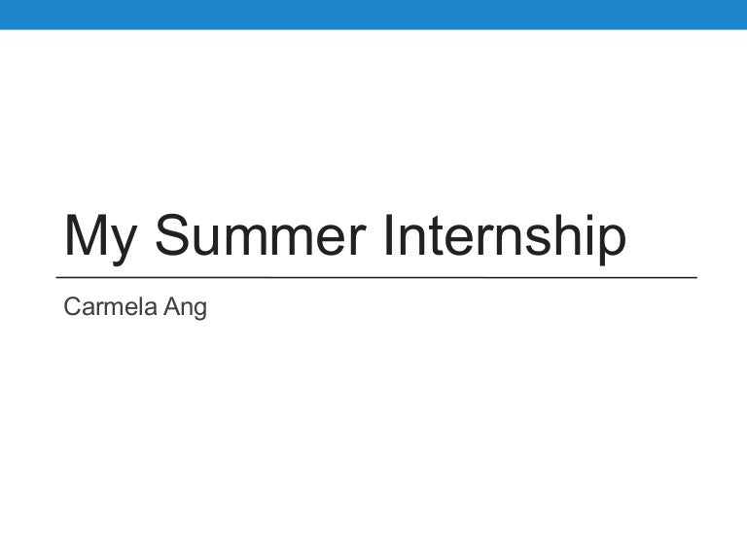The height and width of the screenshot is (560, 747).
Task: Click the left end of the divider line
Action: (65, 278)
